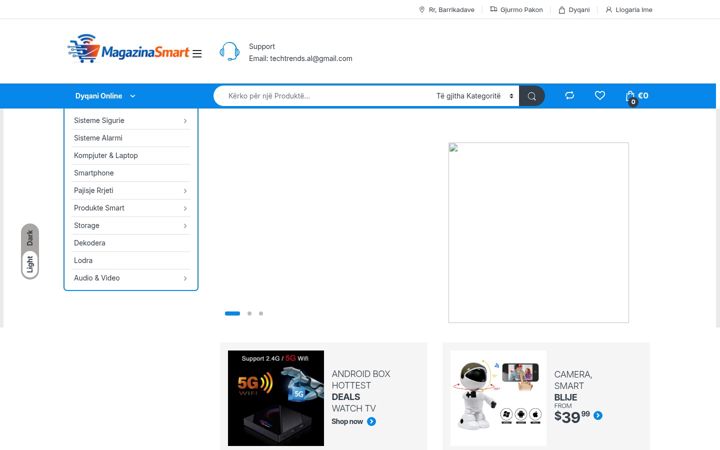Click the support headset icon
The height and width of the screenshot is (450, 720).
click(x=229, y=51)
